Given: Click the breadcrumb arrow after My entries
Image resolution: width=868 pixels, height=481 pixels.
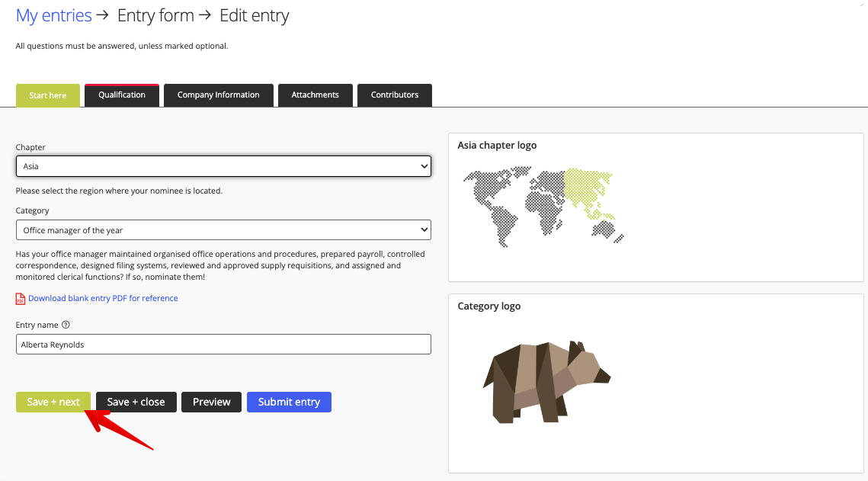Looking at the screenshot, I should click(x=101, y=15).
